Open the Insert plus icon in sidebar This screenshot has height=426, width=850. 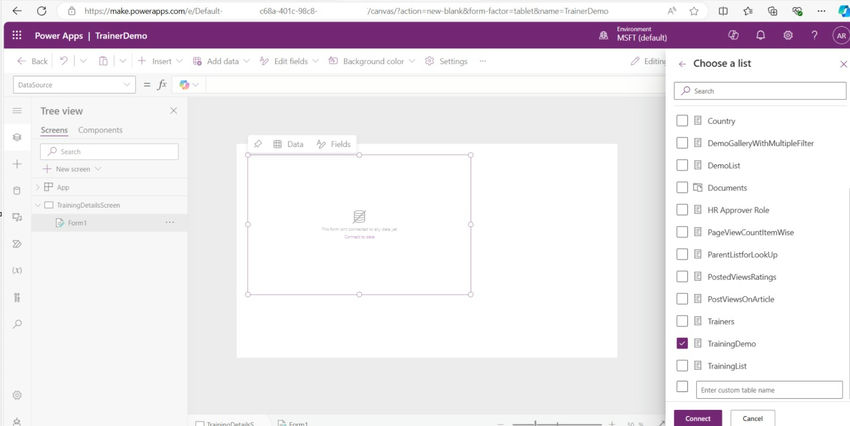tap(17, 164)
